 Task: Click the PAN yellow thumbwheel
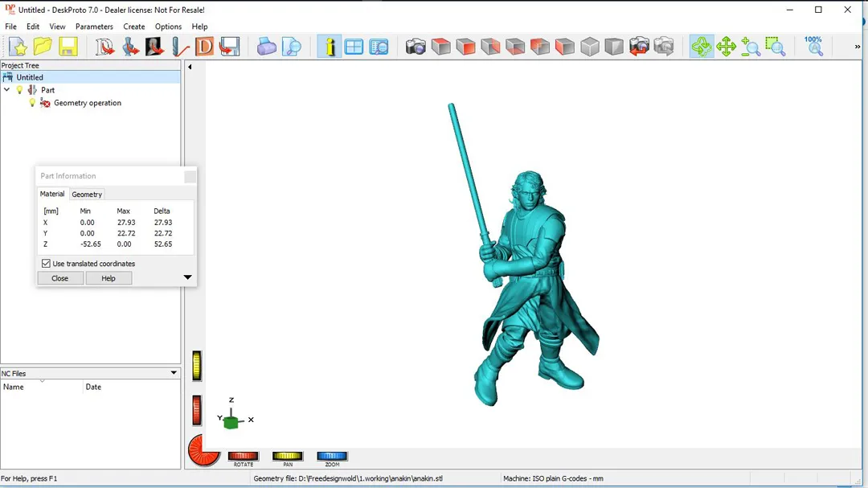[x=287, y=456]
